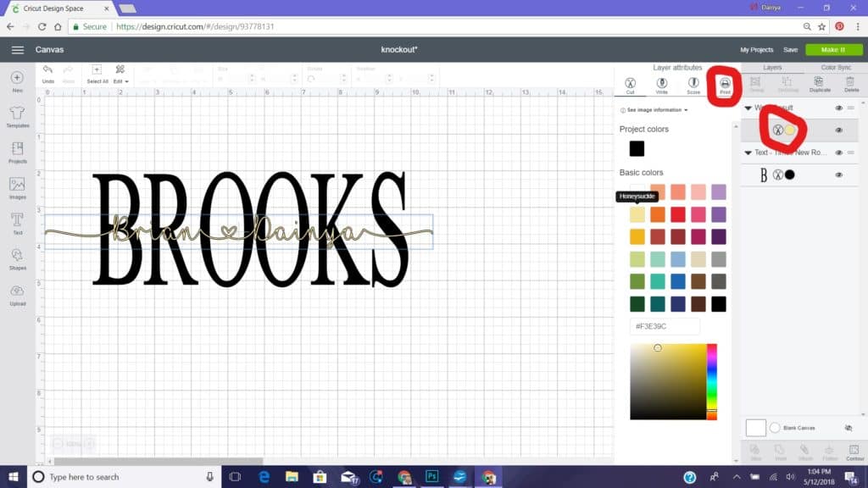Toggle Blank Canvas visibility
Viewport: 868px width, 488px height.
tap(848, 428)
